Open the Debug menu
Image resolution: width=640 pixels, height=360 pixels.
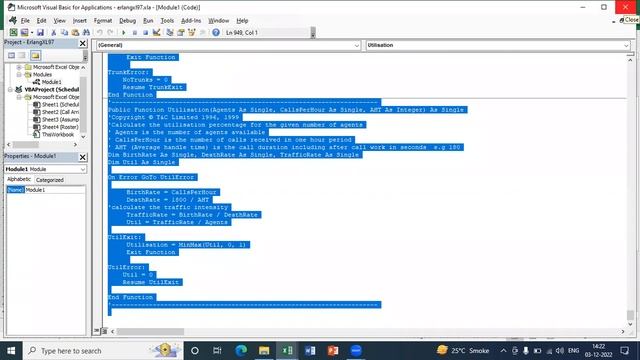point(127,20)
